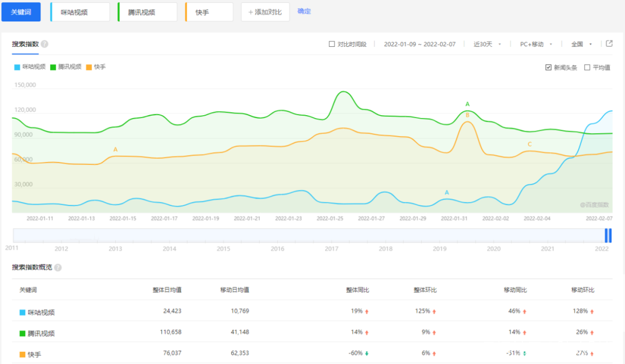This screenshot has width=625, height=364.
Task: Click the 腾讯视频 keyword input box
Action: (x=148, y=12)
